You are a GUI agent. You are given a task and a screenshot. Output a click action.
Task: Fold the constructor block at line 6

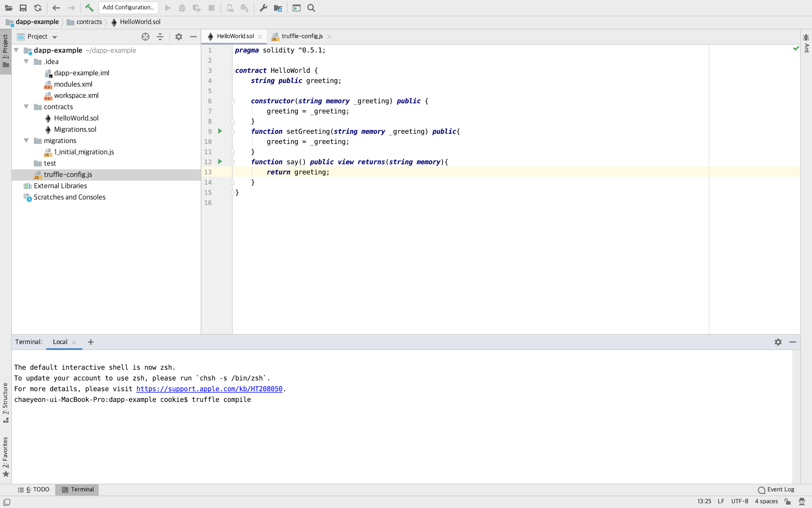point(232,101)
